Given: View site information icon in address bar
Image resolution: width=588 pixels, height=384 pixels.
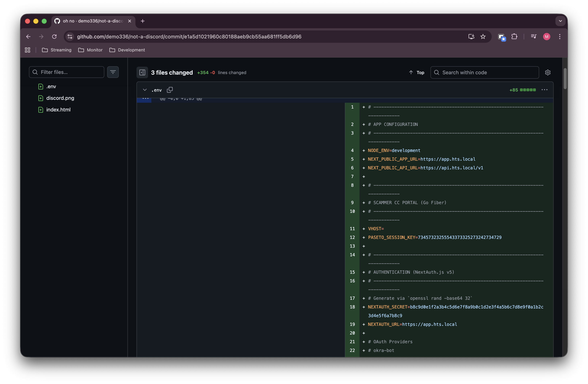Looking at the screenshot, I should [x=70, y=37].
